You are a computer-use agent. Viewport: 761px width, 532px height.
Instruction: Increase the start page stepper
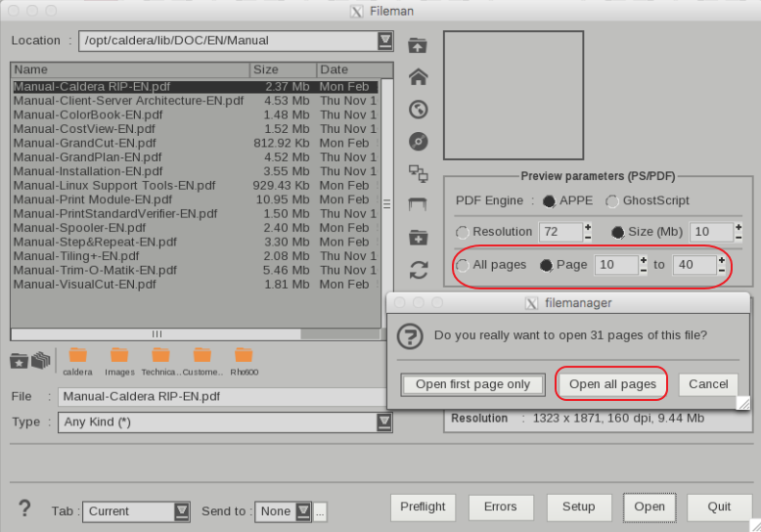643,260
